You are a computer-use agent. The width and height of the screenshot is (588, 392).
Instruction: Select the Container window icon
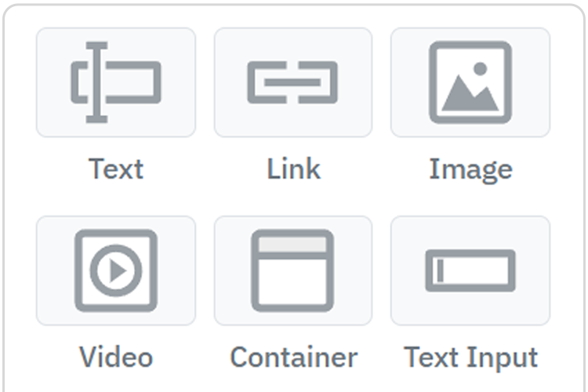tap(292, 270)
